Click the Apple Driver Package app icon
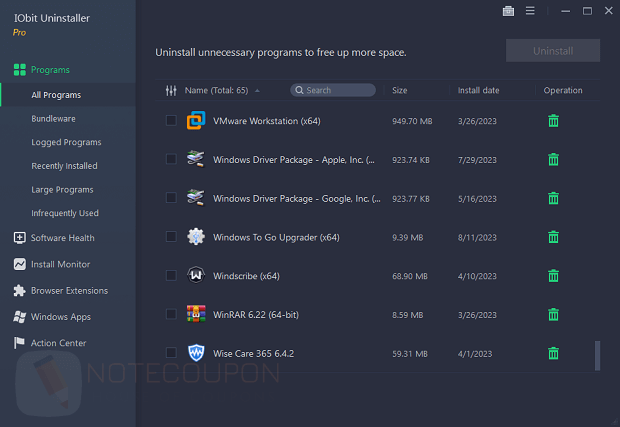The image size is (620, 427). click(196, 159)
